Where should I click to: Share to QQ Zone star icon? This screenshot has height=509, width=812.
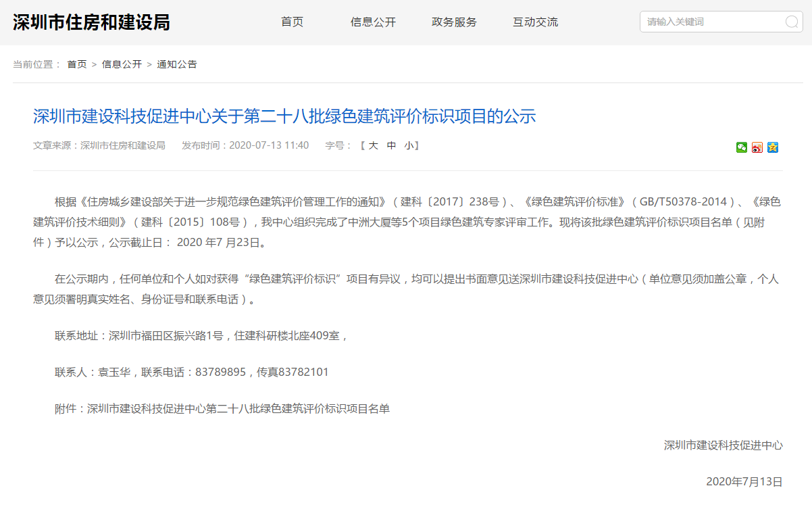click(x=773, y=147)
